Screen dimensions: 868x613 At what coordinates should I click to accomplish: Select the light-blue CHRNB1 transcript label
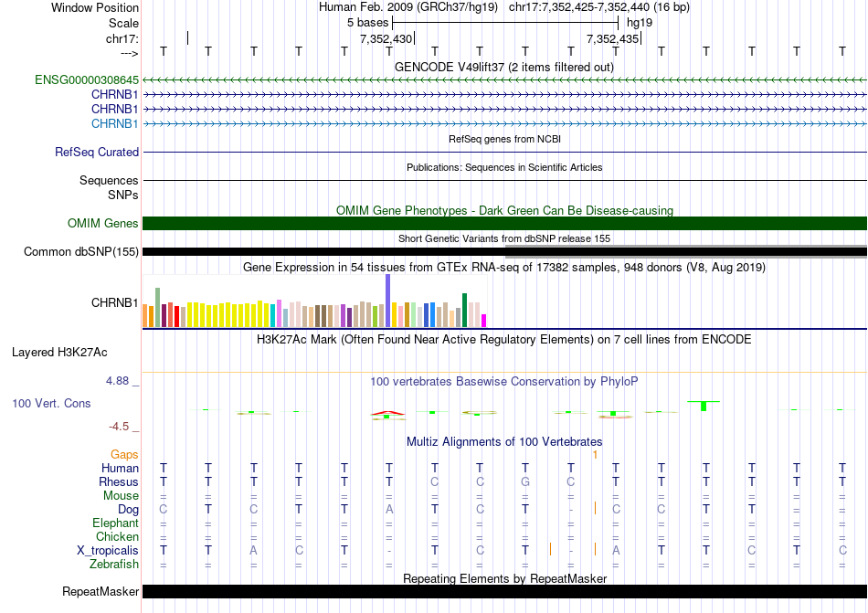coord(114,123)
